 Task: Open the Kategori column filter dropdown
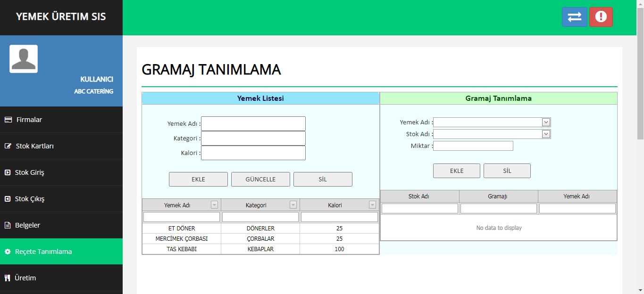click(x=293, y=205)
